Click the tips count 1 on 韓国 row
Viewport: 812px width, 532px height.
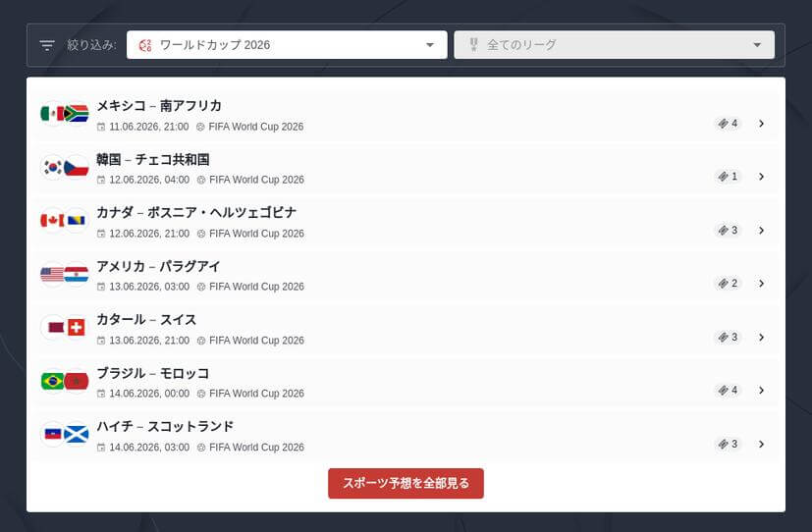click(728, 177)
